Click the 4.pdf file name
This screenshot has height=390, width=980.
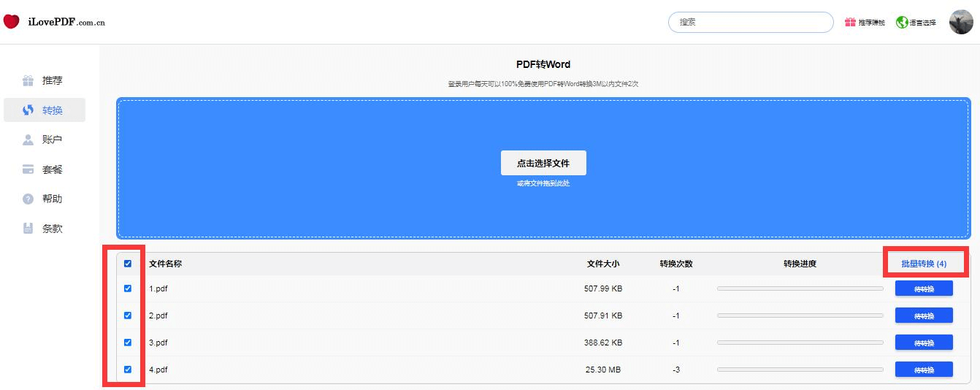pos(158,370)
